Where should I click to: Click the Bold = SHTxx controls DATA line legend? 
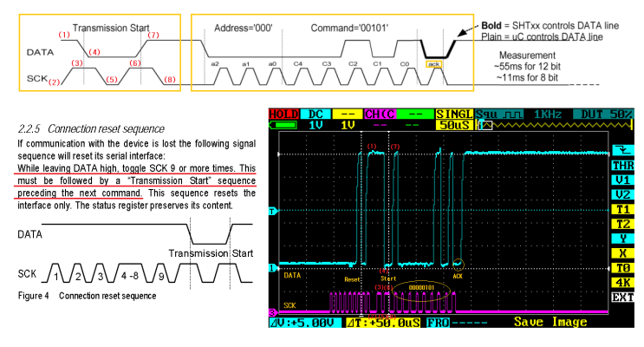[550, 25]
